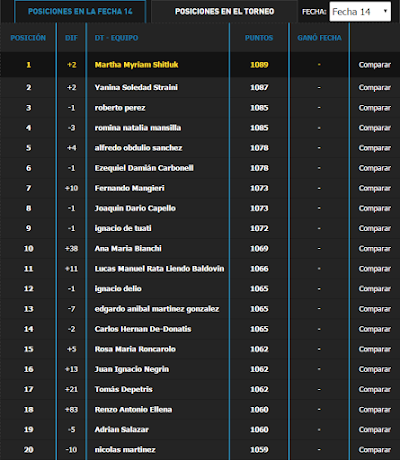Click Comparar for romina natalia mansilla
This screenshot has height=460, width=400.
[375, 128]
